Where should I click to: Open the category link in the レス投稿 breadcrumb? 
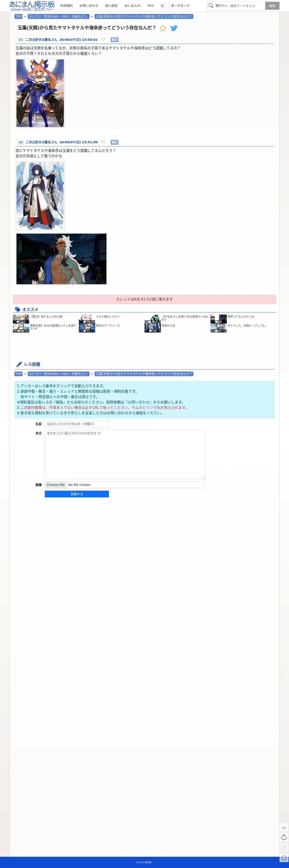(x=59, y=374)
